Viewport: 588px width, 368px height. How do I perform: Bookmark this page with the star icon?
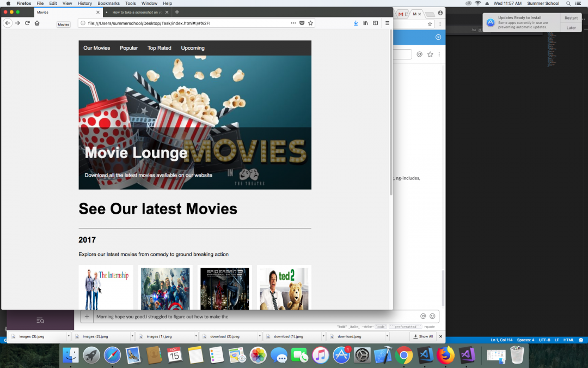[310, 23]
